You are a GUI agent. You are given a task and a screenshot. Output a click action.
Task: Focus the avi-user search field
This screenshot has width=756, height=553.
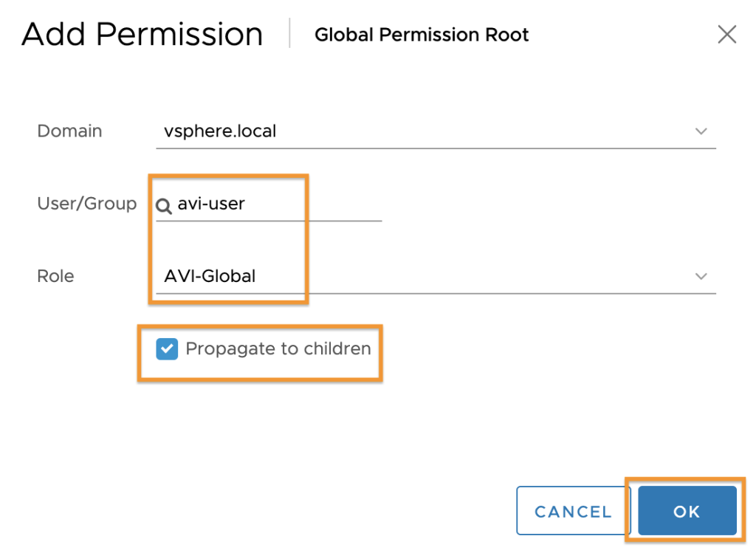269,205
